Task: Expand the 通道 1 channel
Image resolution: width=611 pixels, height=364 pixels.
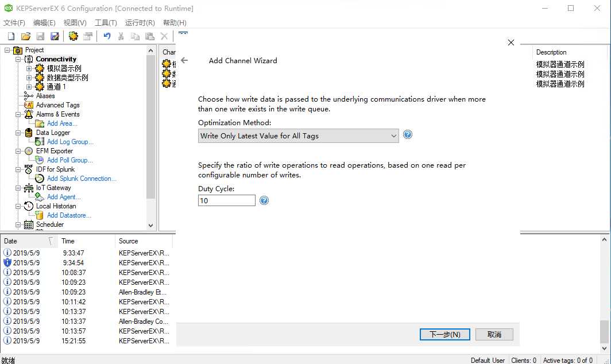Action: [29, 87]
